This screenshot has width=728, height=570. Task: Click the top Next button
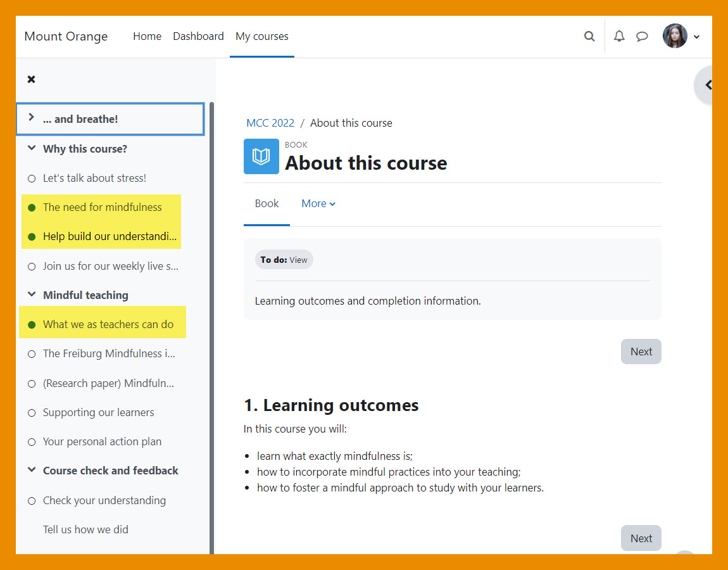click(641, 351)
